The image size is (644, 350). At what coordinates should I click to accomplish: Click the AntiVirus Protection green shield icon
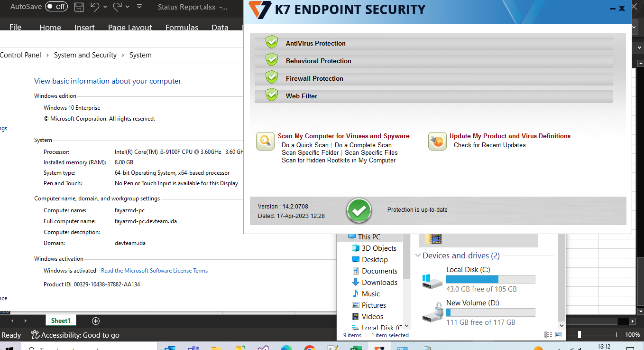[x=272, y=42]
